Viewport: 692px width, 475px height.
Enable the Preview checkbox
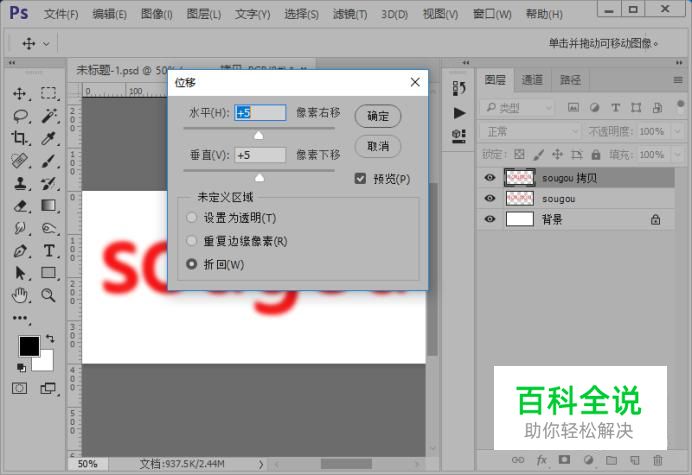tap(360, 179)
